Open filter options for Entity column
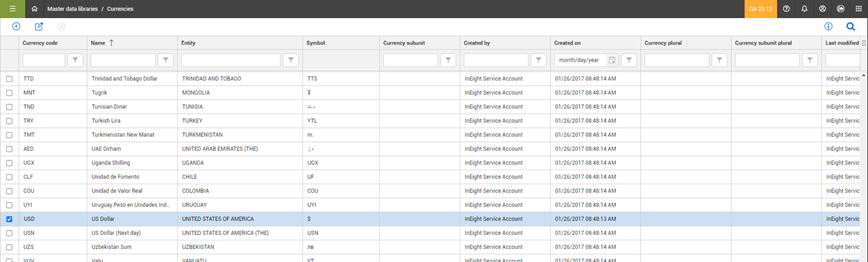Viewport: 868px width, 262px height. click(x=292, y=60)
